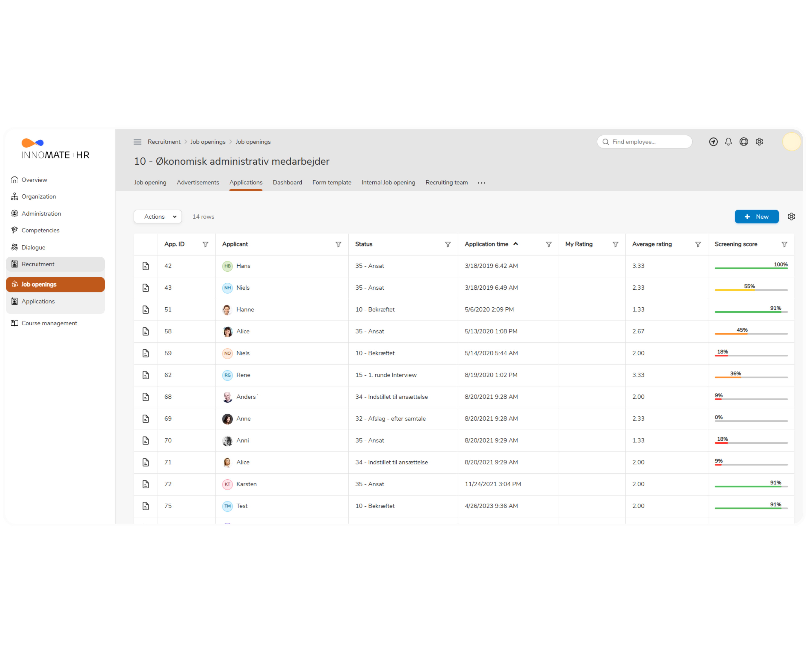Click Hans's 100% screening score bar
812x653 pixels.
pos(751,268)
